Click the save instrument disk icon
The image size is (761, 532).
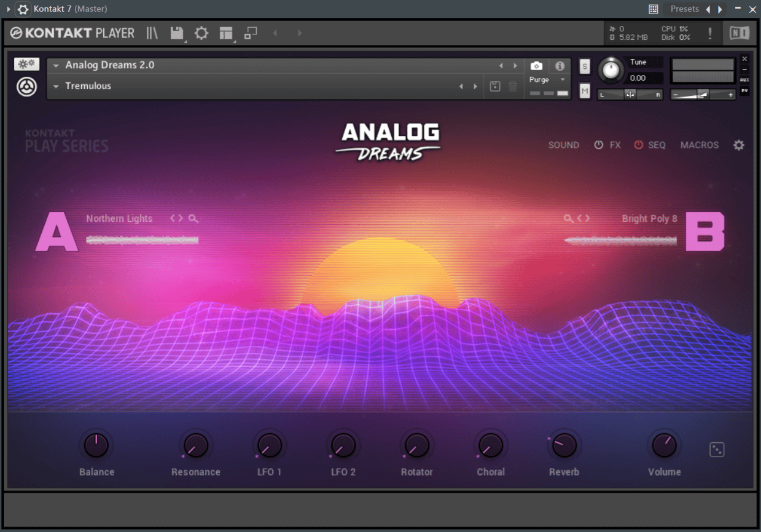tap(178, 33)
